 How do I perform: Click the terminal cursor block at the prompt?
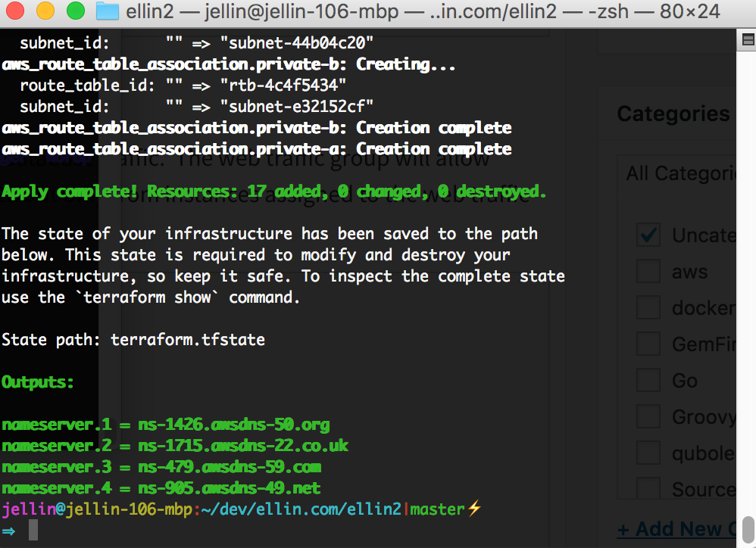tap(33, 530)
